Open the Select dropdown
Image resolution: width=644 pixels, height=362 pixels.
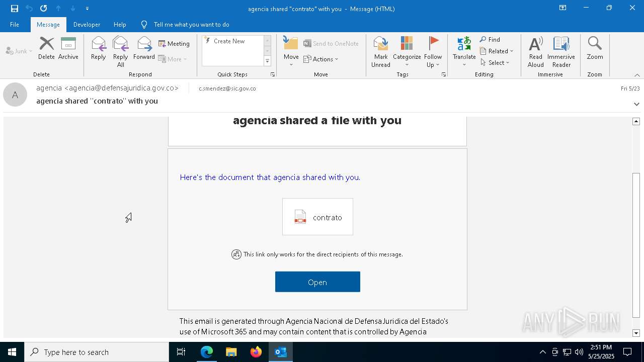(x=495, y=63)
